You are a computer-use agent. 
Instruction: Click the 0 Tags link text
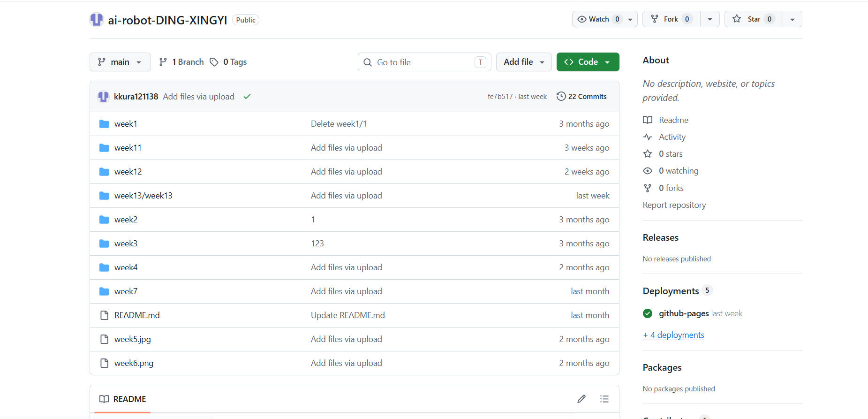(235, 62)
